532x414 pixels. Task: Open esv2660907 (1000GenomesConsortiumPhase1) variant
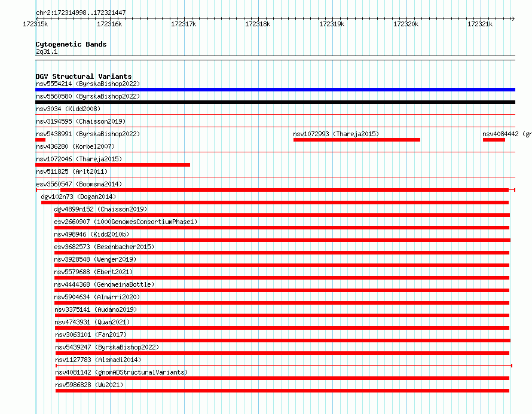coord(126,222)
